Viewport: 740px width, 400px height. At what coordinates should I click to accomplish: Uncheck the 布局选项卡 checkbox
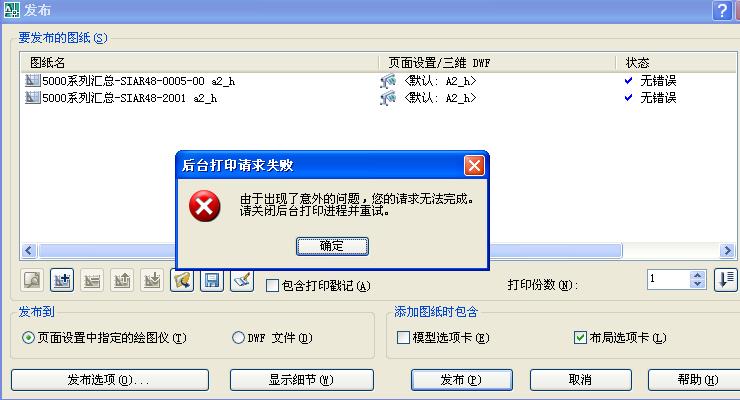[x=580, y=337]
